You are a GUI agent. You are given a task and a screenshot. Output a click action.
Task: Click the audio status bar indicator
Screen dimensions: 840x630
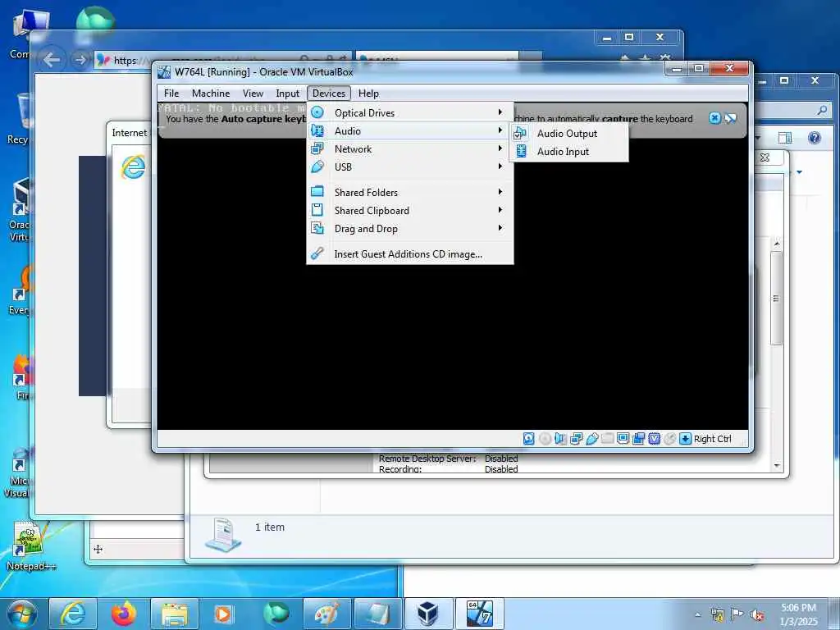[x=560, y=439]
